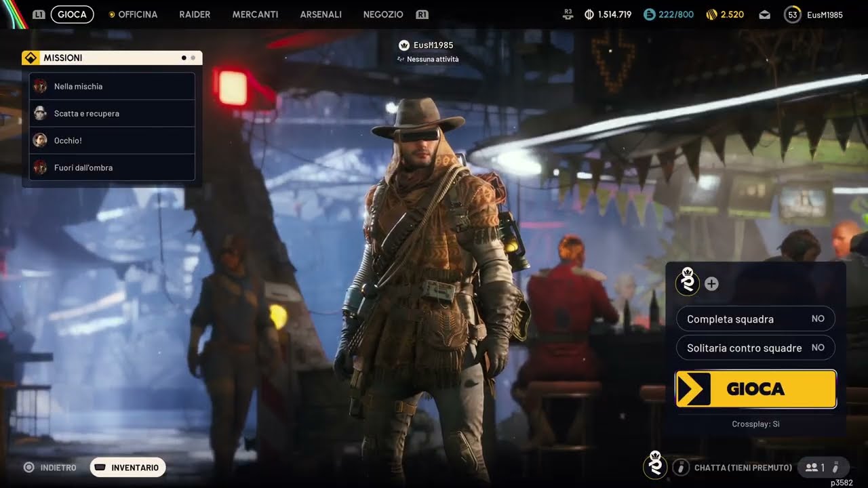Open the Fuori dall'ombra mission
Screen dimensions: 868x488
[x=112, y=167]
